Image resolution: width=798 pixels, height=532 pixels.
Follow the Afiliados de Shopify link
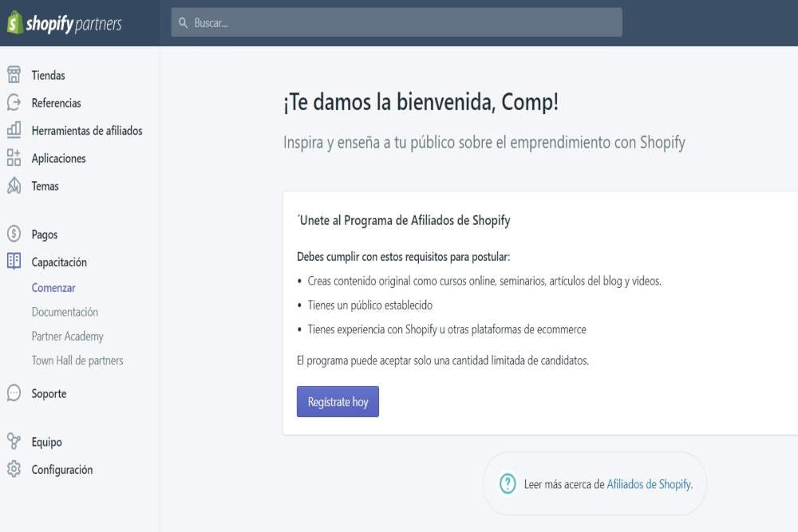(x=648, y=483)
